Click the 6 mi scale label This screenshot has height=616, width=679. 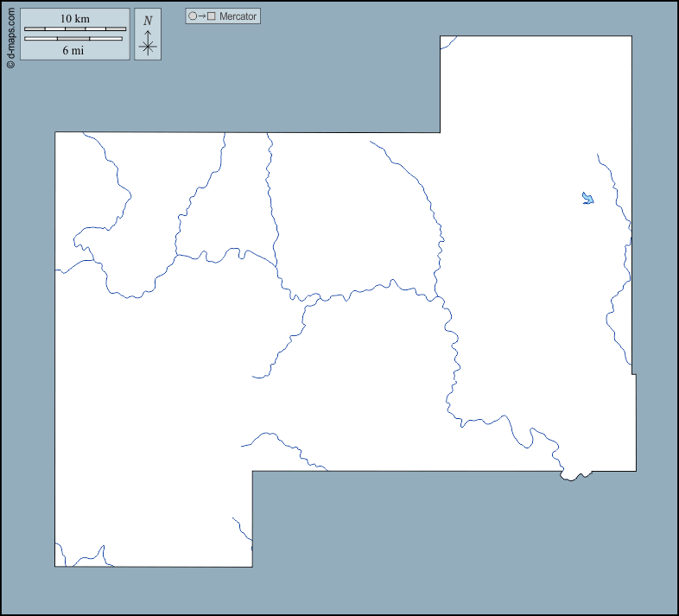[73, 50]
